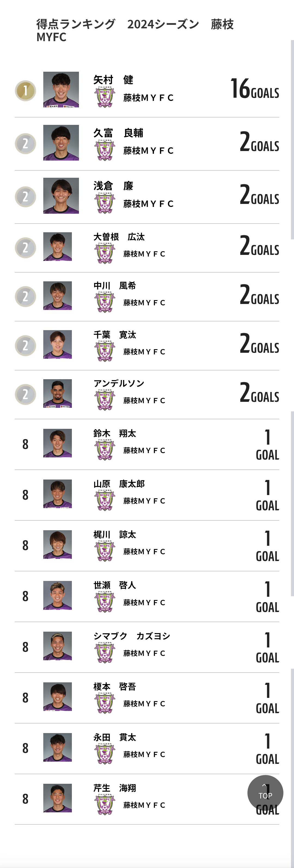Click the club crest under 久富 良輔

click(105, 150)
